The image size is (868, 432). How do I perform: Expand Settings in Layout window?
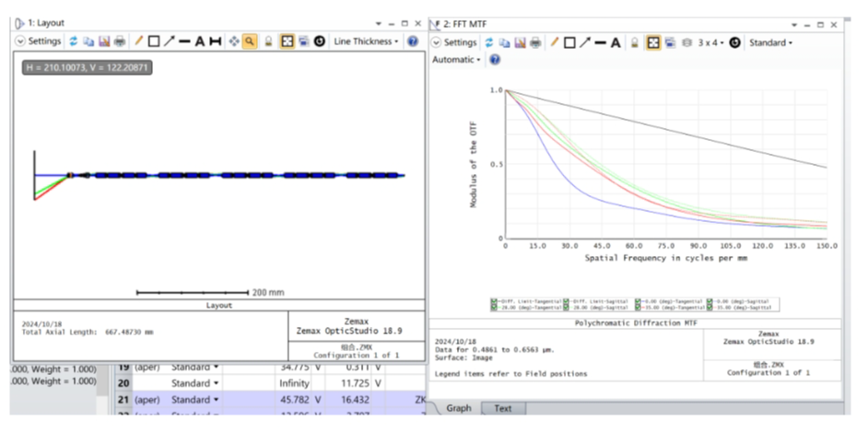(x=39, y=41)
